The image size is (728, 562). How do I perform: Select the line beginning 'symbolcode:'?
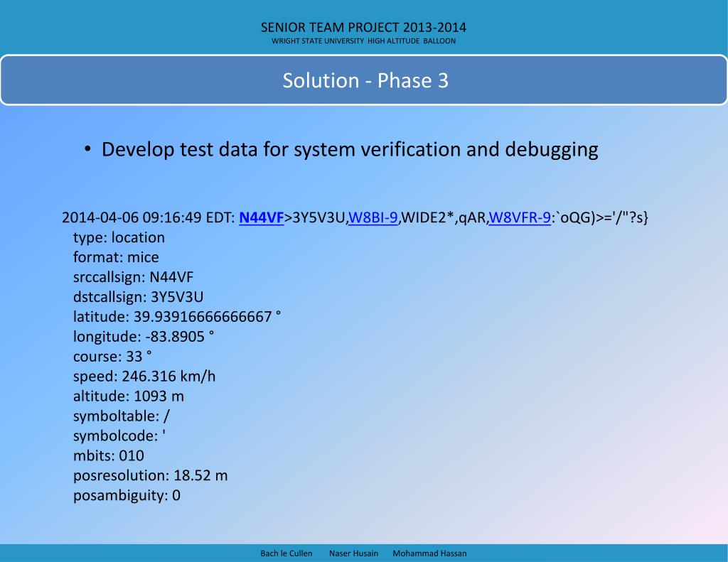point(119,436)
